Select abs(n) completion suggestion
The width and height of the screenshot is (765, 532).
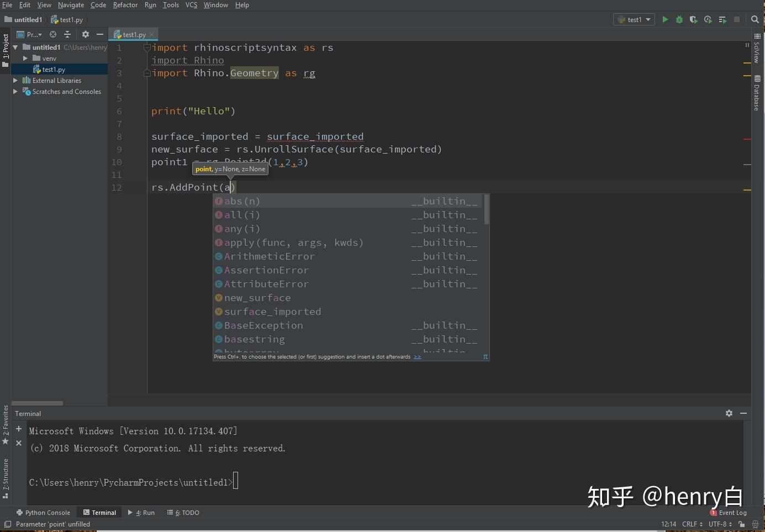click(348, 201)
